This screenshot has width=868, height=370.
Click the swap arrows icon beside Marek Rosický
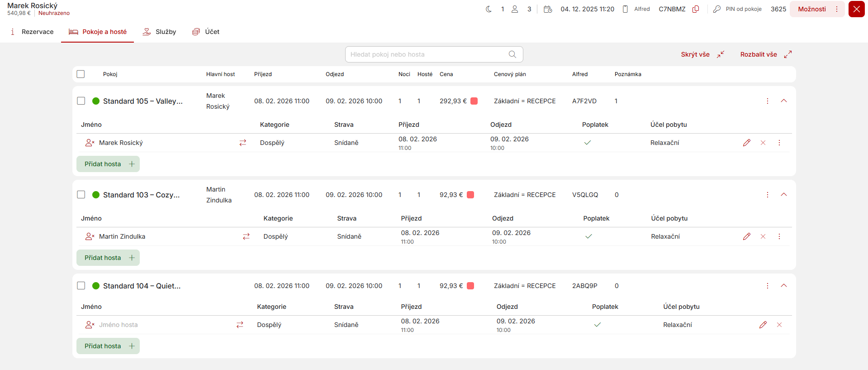[243, 143]
